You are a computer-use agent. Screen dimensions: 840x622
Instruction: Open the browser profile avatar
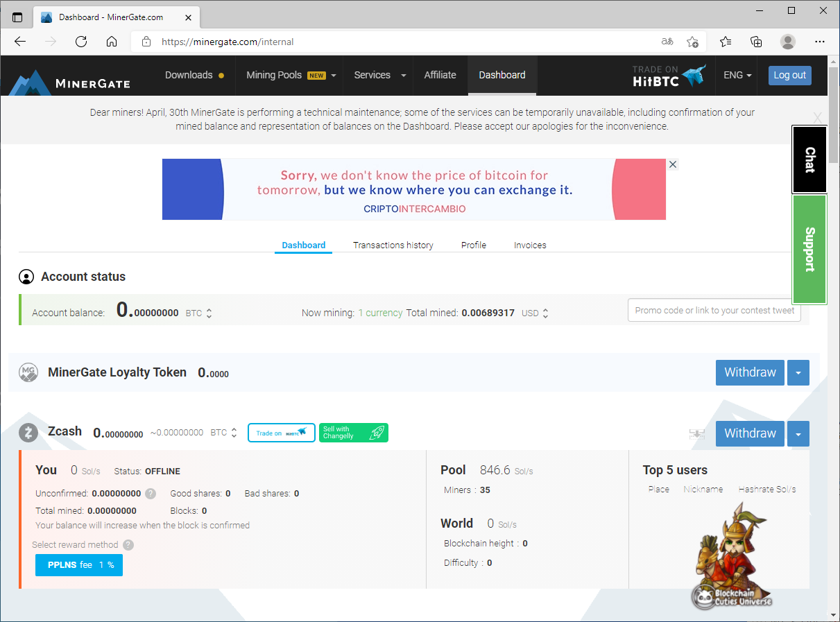point(788,42)
